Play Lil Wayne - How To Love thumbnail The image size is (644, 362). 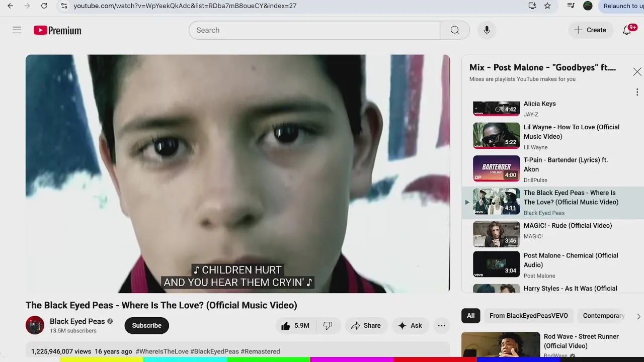tap(496, 136)
